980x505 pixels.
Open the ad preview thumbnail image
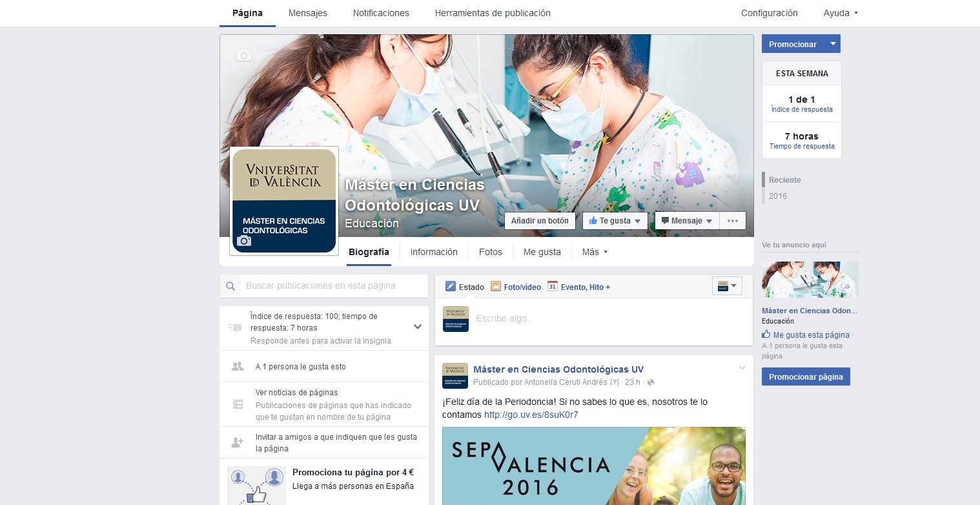point(810,279)
